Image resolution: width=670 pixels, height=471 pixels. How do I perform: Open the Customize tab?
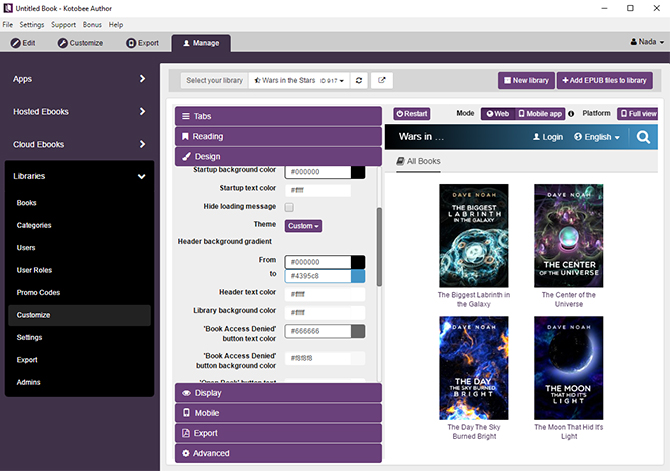click(x=82, y=43)
